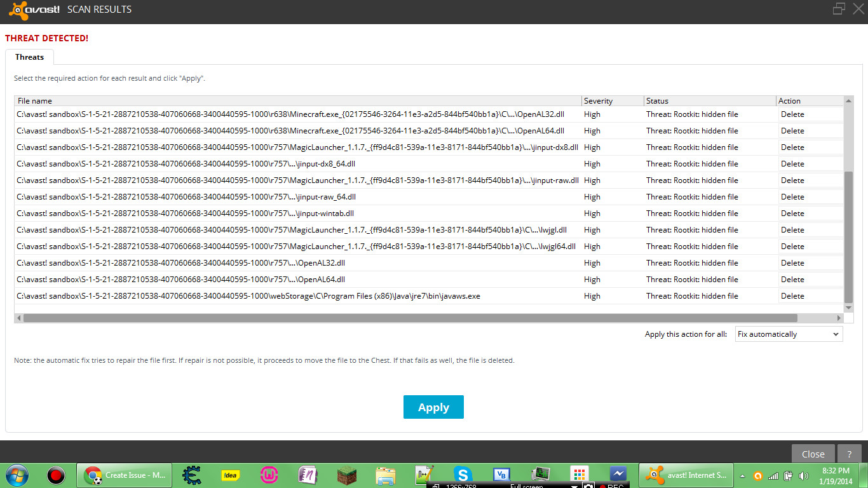868x488 pixels.
Task: Click the 'Select the required action' instruction text
Action: 109,79
